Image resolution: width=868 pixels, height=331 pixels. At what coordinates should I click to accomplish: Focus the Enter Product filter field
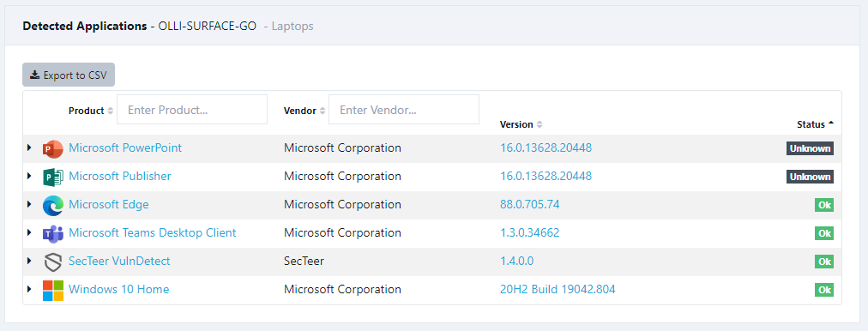(x=192, y=110)
